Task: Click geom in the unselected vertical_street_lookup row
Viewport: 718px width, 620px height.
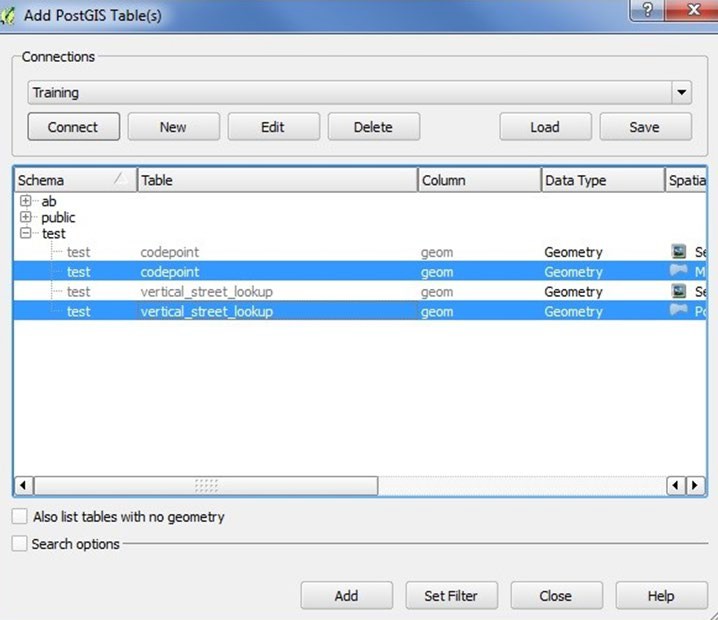Action: pos(437,292)
